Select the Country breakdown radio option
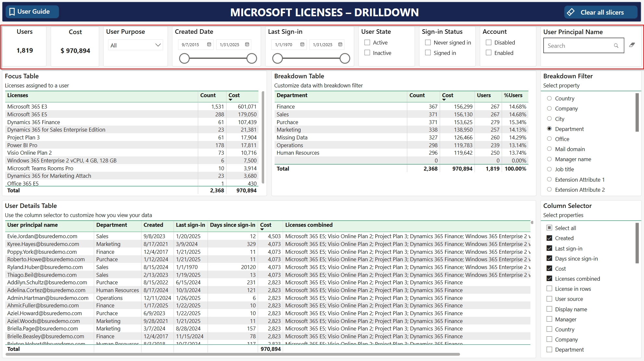Screen dimensions: 644x361 [549, 98]
